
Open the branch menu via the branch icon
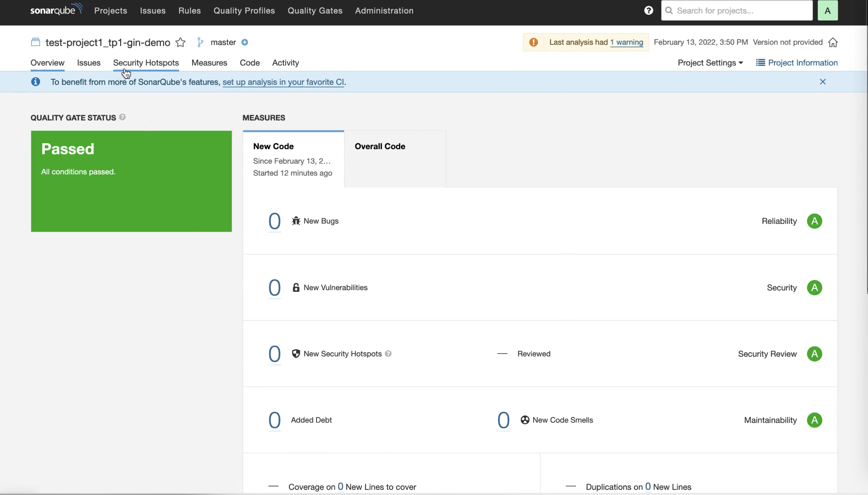point(200,42)
